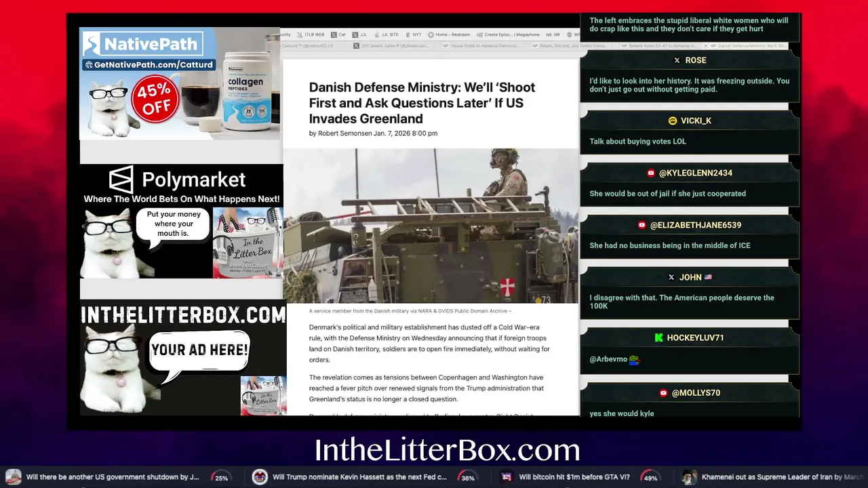Switch to House Votes to Advance tab
Screen dimensions: 868x488
click(483, 46)
